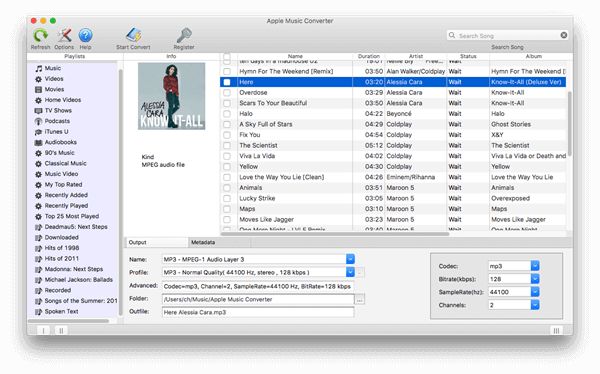This screenshot has height=374, width=600.
Task: Click the bottom-left double-bar button
Action: [61, 330]
